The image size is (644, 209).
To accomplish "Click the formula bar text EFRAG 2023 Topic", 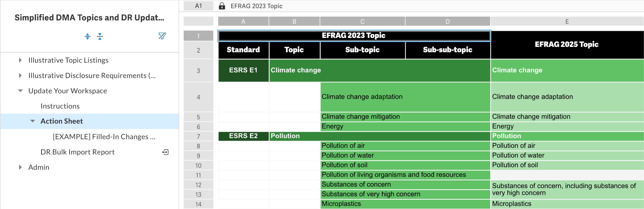I will [x=256, y=6].
